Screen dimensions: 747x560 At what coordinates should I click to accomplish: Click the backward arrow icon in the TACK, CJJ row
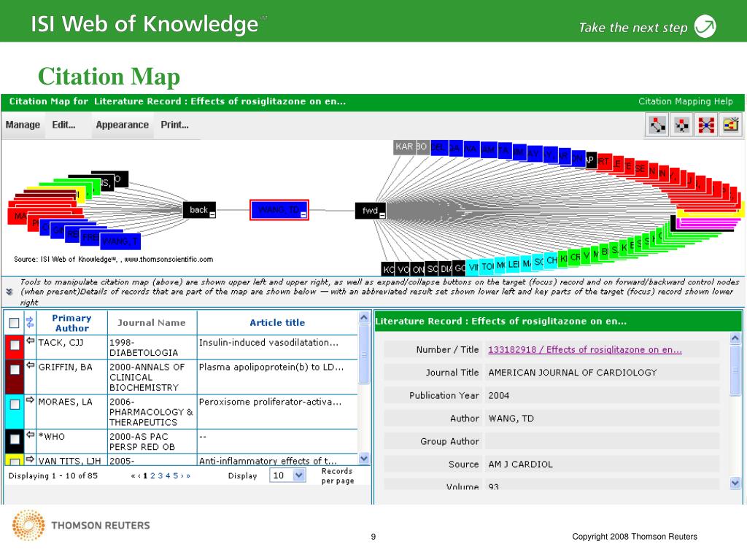point(31,341)
